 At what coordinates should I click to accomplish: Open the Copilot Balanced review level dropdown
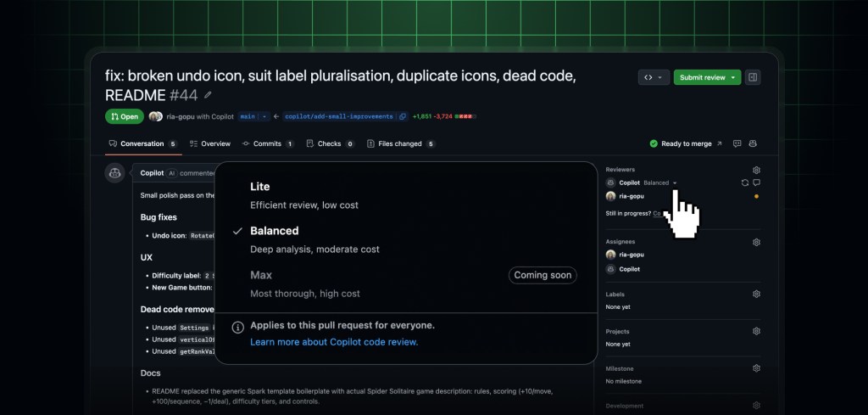click(x=659, y=182)
